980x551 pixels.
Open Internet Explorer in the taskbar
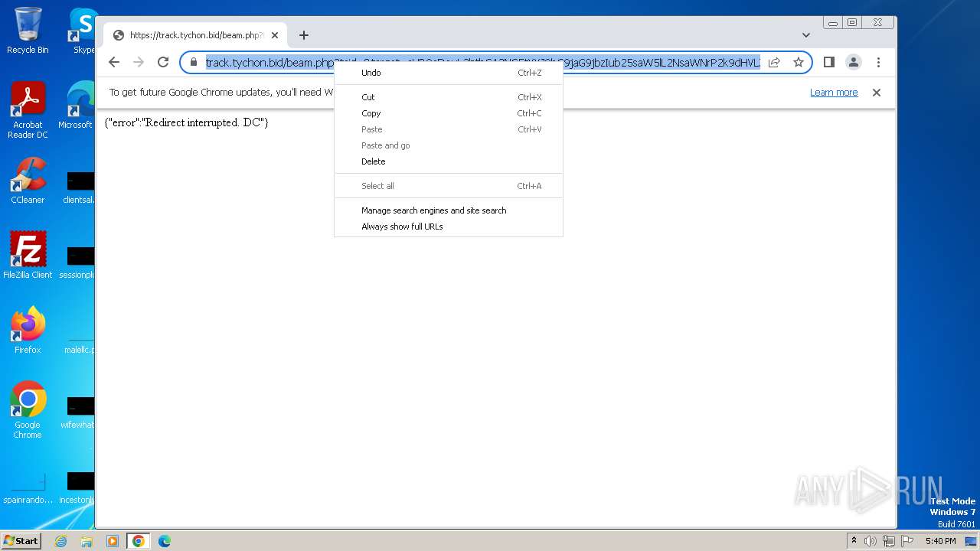pos(61,541)
